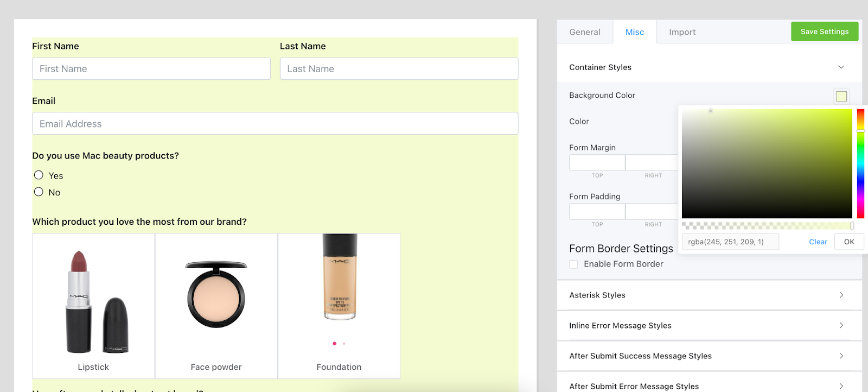Pick a shade in the color saturation area
Screen dimensions: 868x392
[x=767, y=163]
